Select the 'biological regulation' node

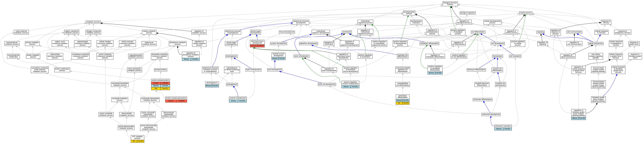click(x=468, y=13)
